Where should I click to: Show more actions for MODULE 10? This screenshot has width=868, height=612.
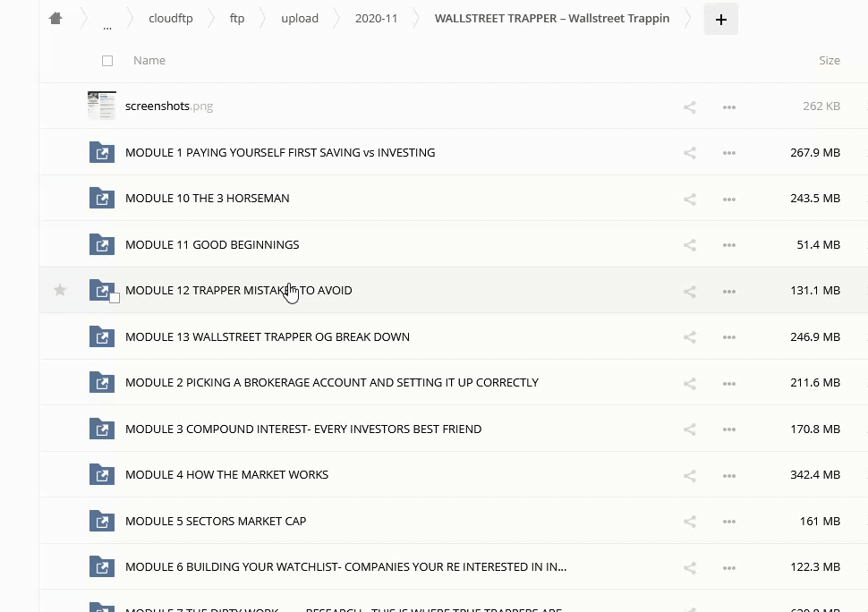[729, 200]
